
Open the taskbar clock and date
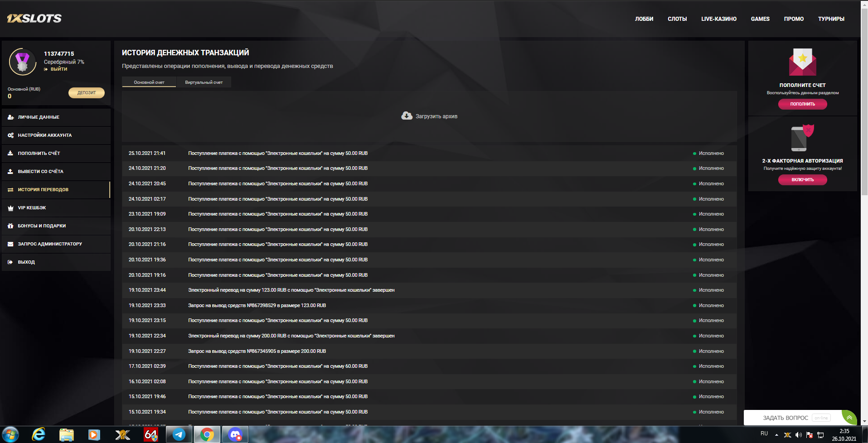(844, 435)
